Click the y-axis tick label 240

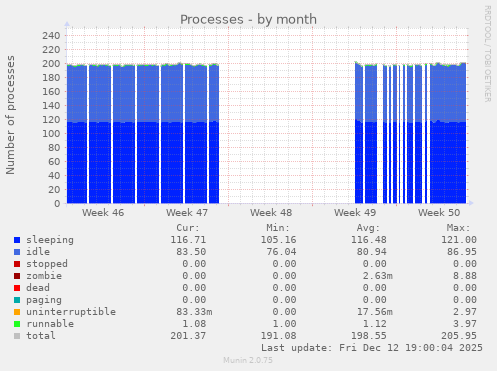[51, 36]
